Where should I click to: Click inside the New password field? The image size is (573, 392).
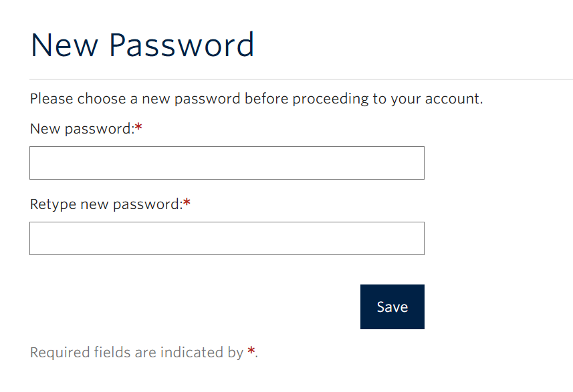227,162
